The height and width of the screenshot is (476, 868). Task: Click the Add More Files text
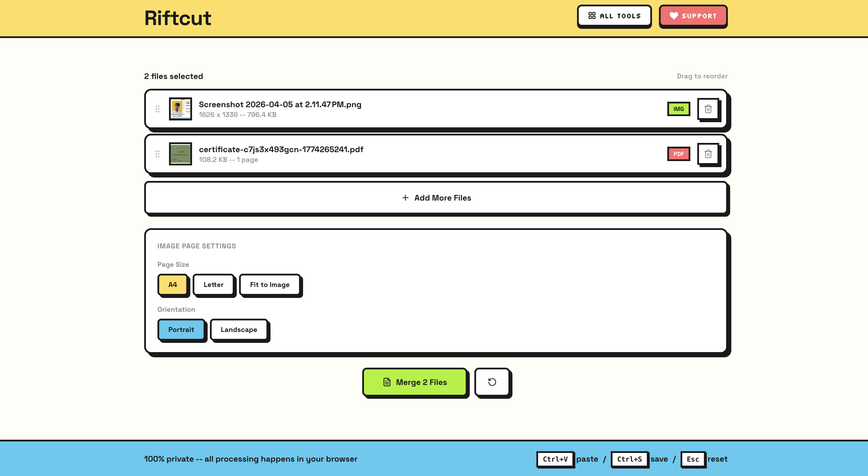click(x=442, y=198)
